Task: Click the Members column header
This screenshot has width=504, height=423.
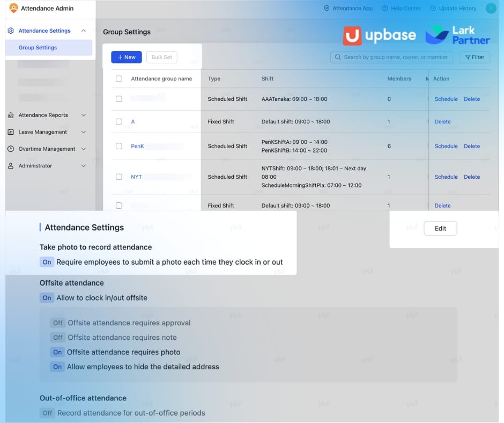Action: click(x=399, y=78)
